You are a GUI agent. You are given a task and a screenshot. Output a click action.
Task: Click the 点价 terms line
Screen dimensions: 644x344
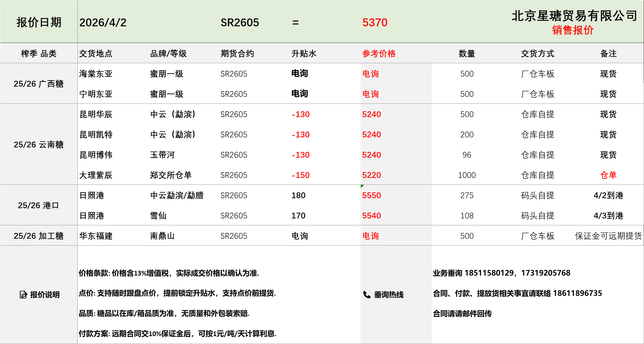pyautogui.click(x=177, y=293)
